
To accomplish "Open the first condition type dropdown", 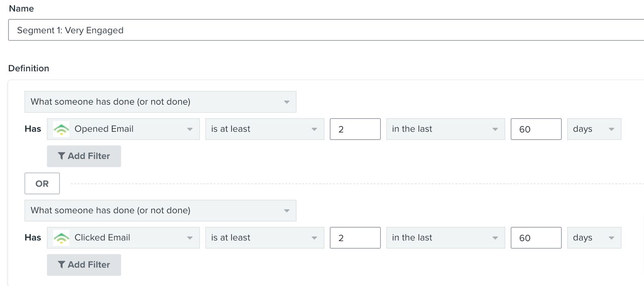I will pos(160,102).
